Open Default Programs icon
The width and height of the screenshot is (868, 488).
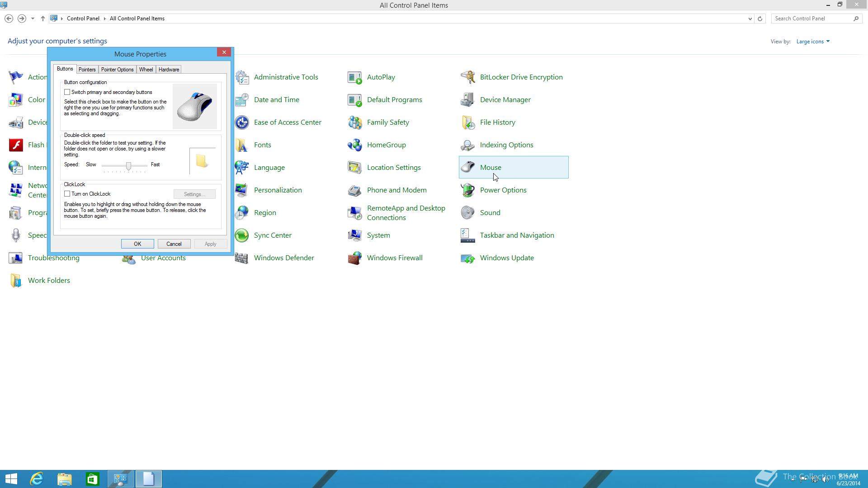click(x=355, y=100)
